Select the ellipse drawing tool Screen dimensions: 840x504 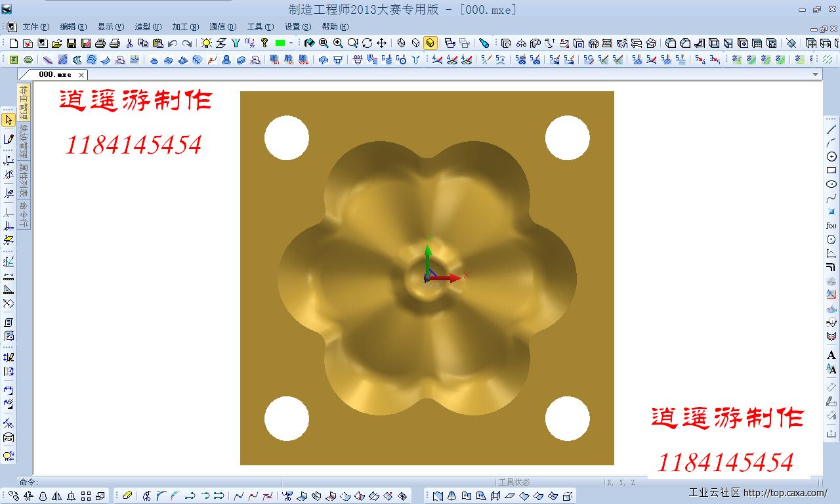click(831, 184)
